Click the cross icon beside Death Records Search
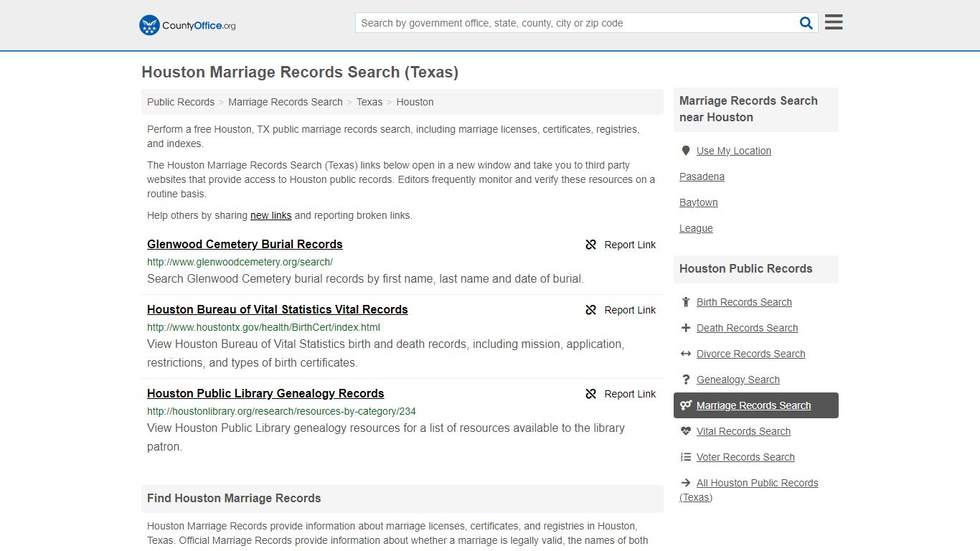The width and height of the screenshot is (980, 551). (x=686, y=328)
